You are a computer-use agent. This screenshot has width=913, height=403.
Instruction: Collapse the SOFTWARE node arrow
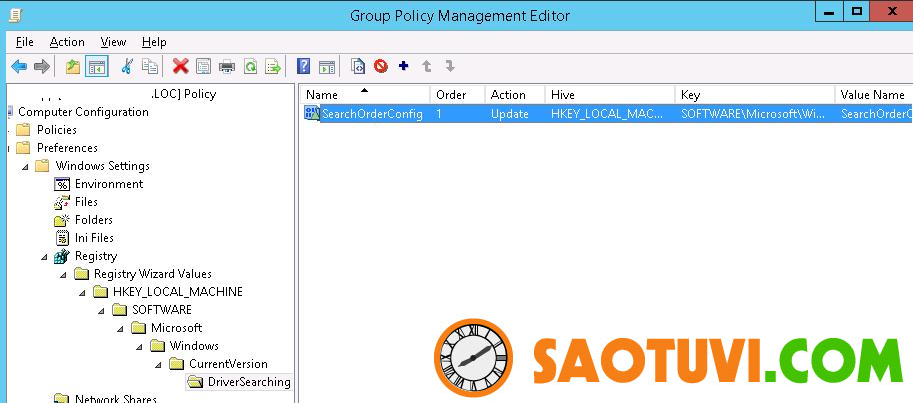(102, 311)
